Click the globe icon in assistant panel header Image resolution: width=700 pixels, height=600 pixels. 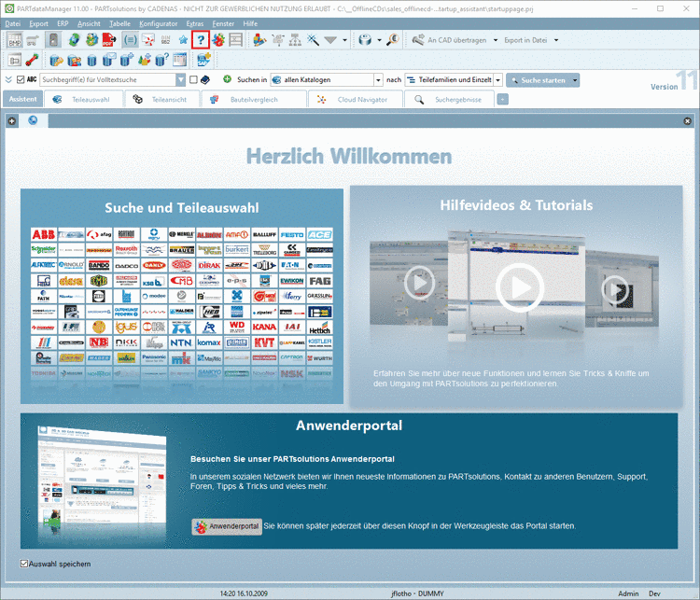[x=33, y=120]
